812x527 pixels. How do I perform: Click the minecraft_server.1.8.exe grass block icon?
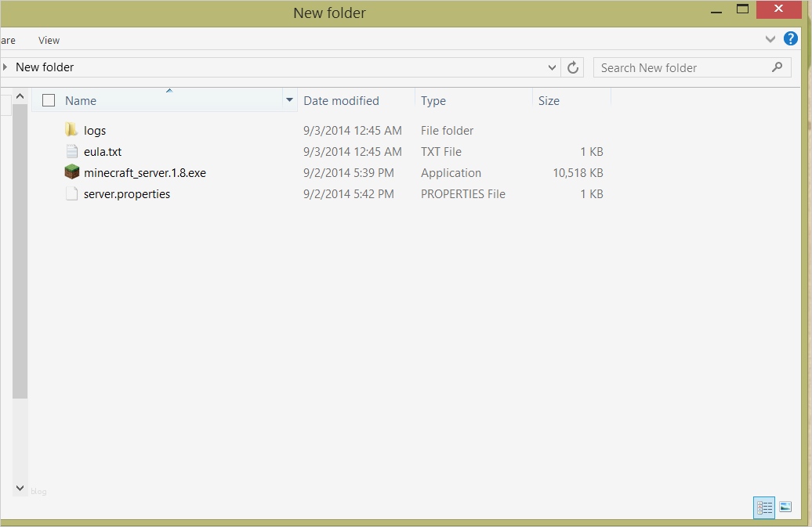click(72, 171)
